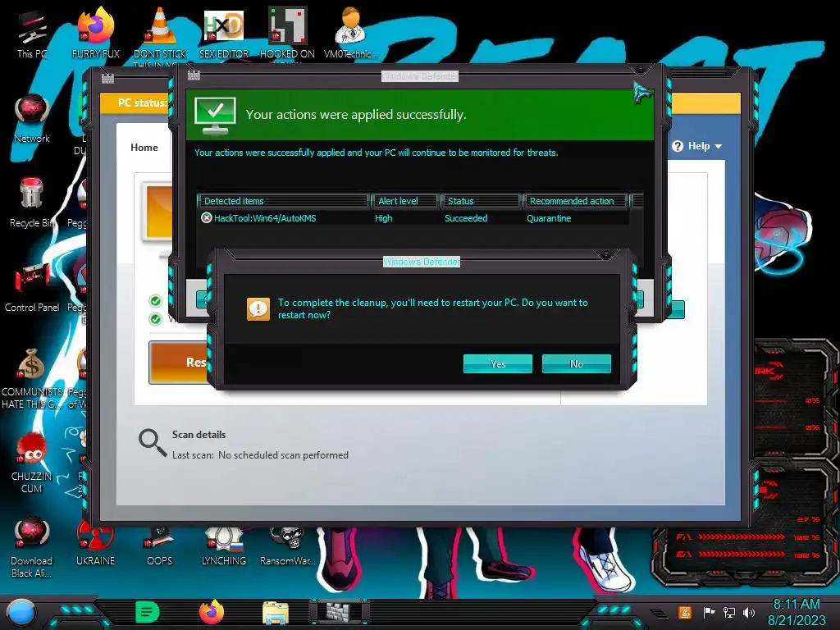Image resolution: width=840 pixels, height=630 pixels.
Task: Show hidden tray icons arrow
Action: 660,613
